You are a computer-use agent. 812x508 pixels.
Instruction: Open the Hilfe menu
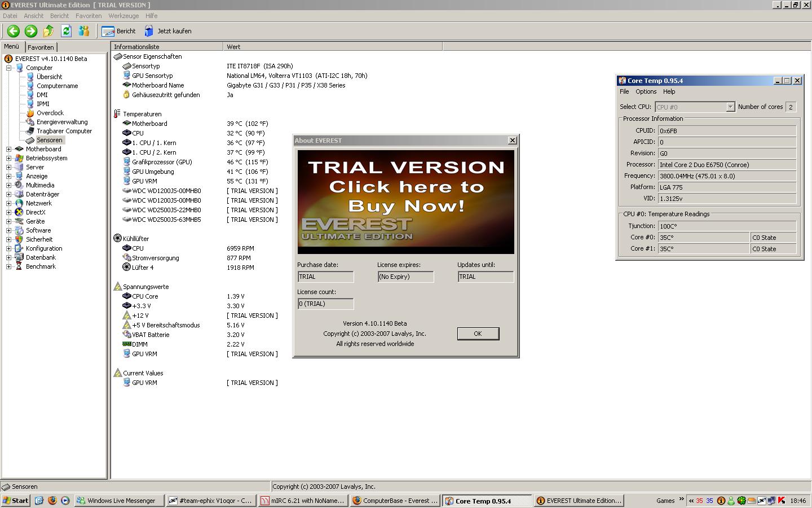pos(152,16)
